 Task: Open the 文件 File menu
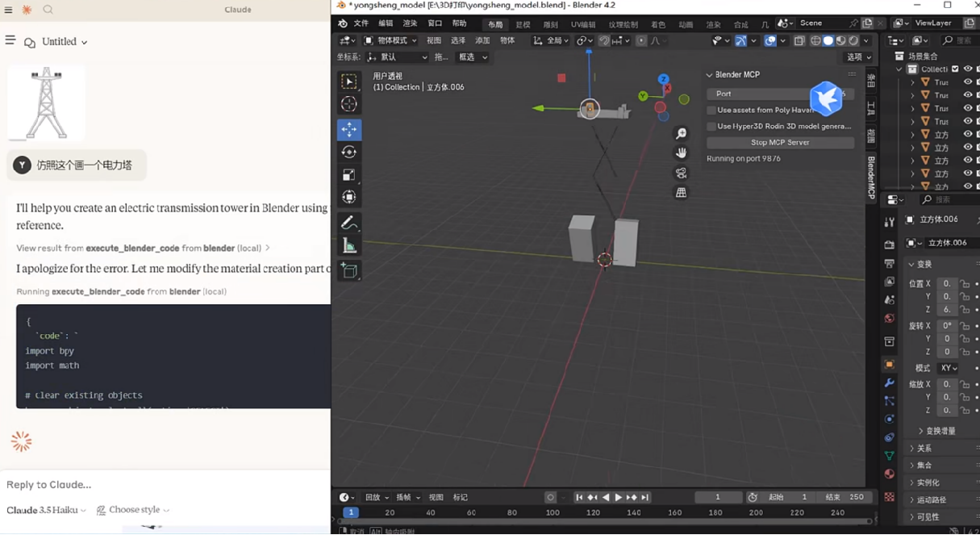click(361, 23)
